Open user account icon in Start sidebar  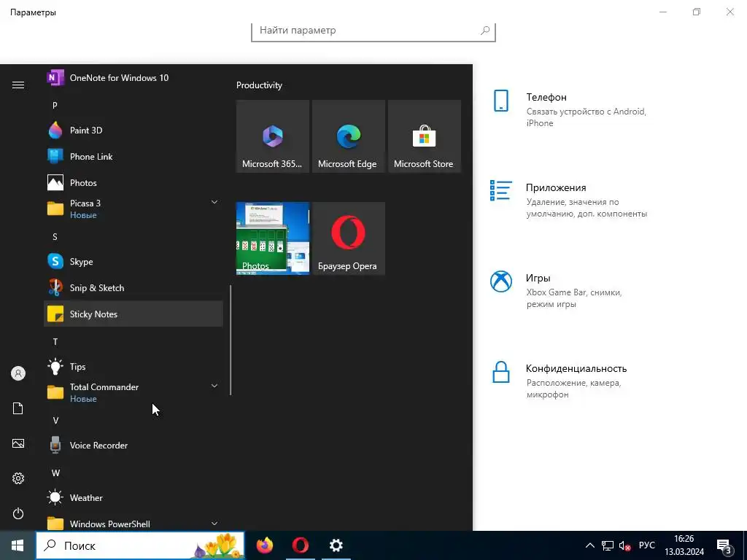click(x=18, y=373)
